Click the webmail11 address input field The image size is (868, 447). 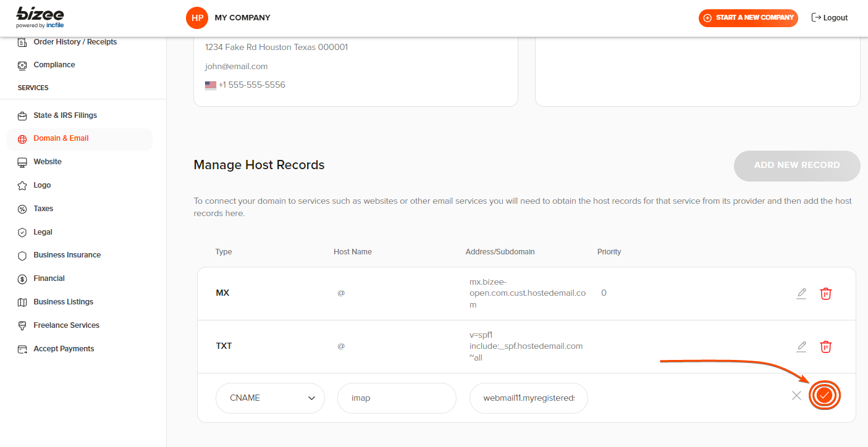[528, 398]
